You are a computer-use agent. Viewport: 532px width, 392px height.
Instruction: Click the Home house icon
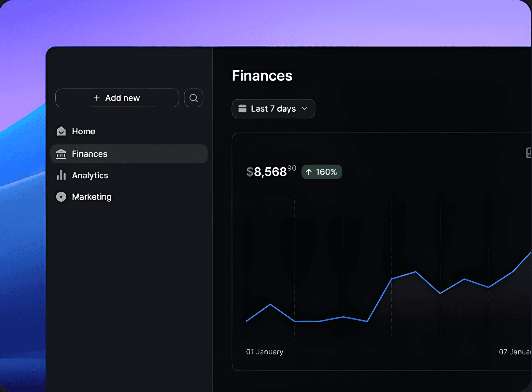(61, 131)
